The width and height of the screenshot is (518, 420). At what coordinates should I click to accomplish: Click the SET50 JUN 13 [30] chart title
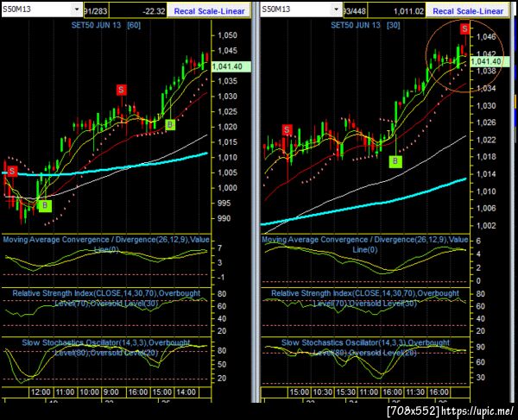coord(365,25)
